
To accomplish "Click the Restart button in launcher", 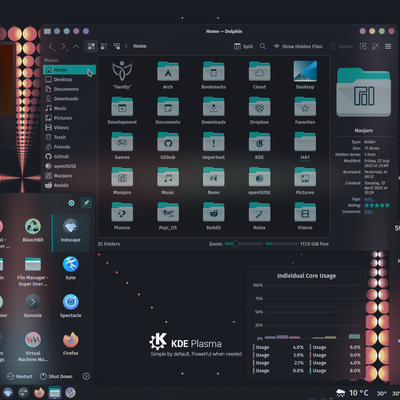I will coord(20,376).
